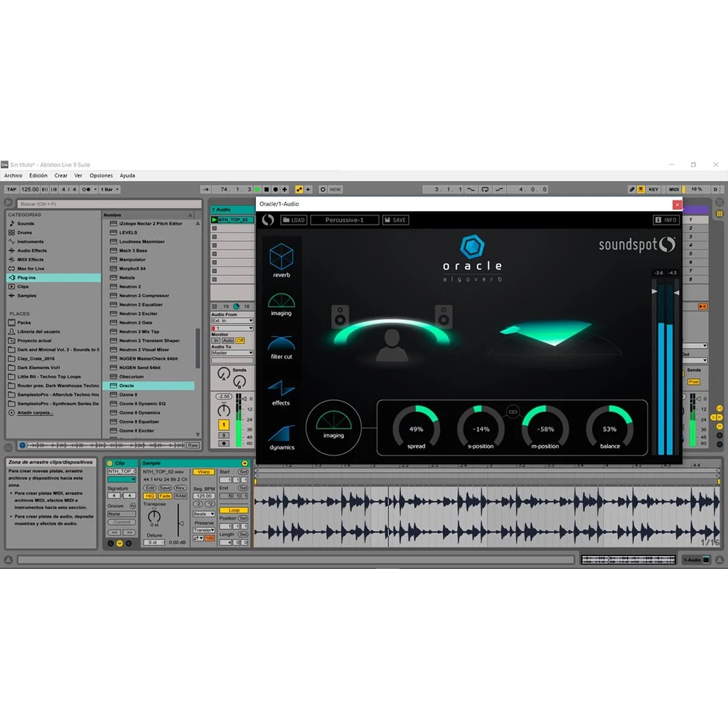The height and width of the screenshot is (728, 728).
Task: Click the SAVE preset button
Action: click(x=395, y=220)
